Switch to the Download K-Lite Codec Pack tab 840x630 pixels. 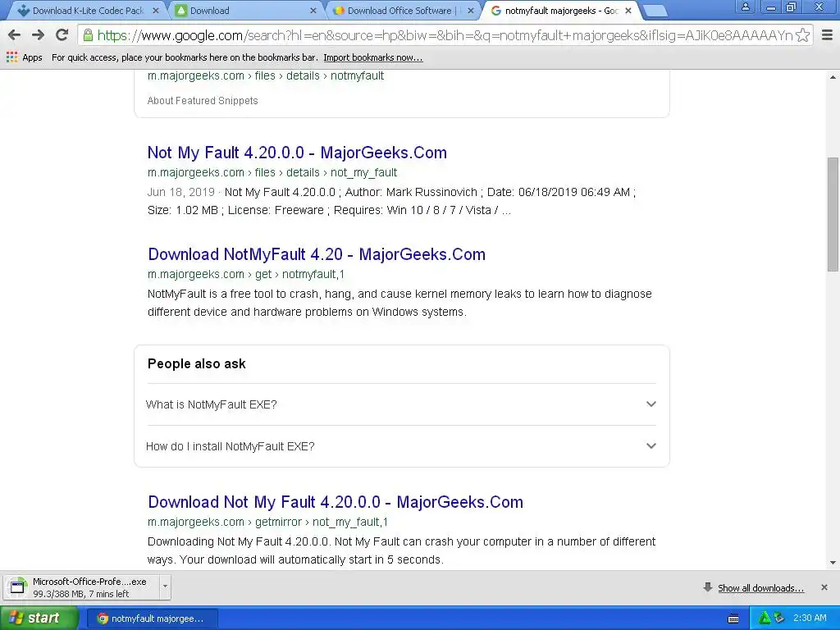click(89, 10)
